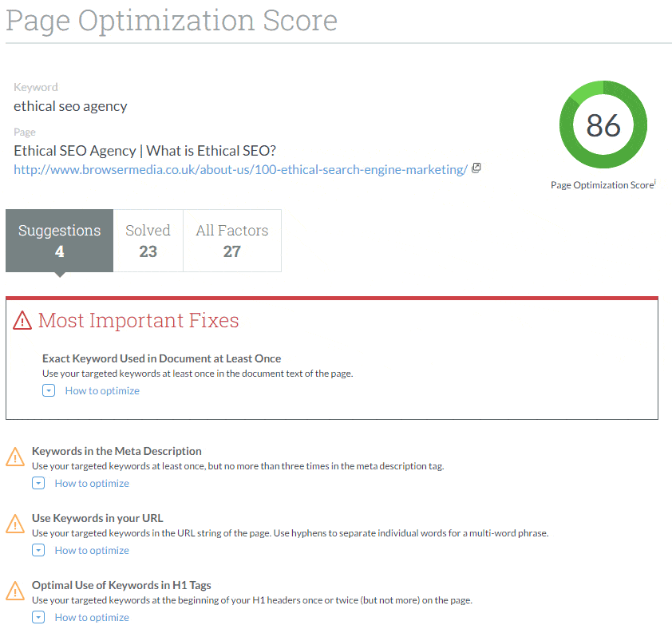Viewport: 672px width, 633px height.
Task: Click How to optimize link for Meta Description
Action: pos(92,484)
